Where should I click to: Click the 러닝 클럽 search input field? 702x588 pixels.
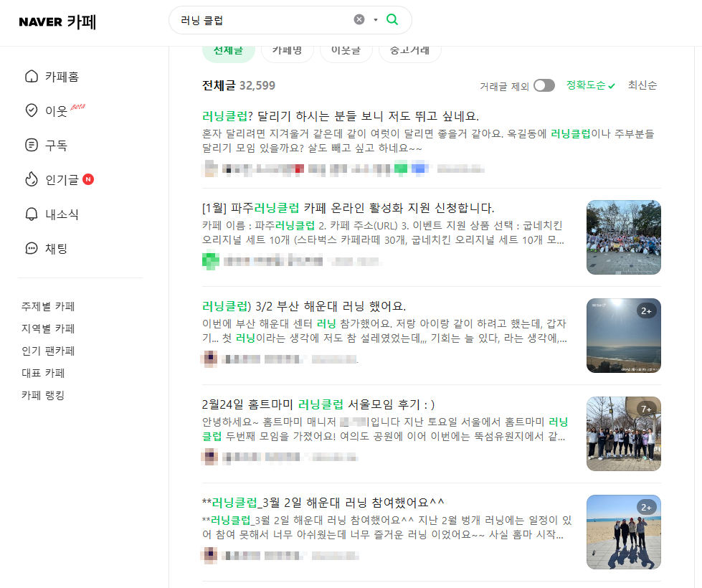point(264,20)
